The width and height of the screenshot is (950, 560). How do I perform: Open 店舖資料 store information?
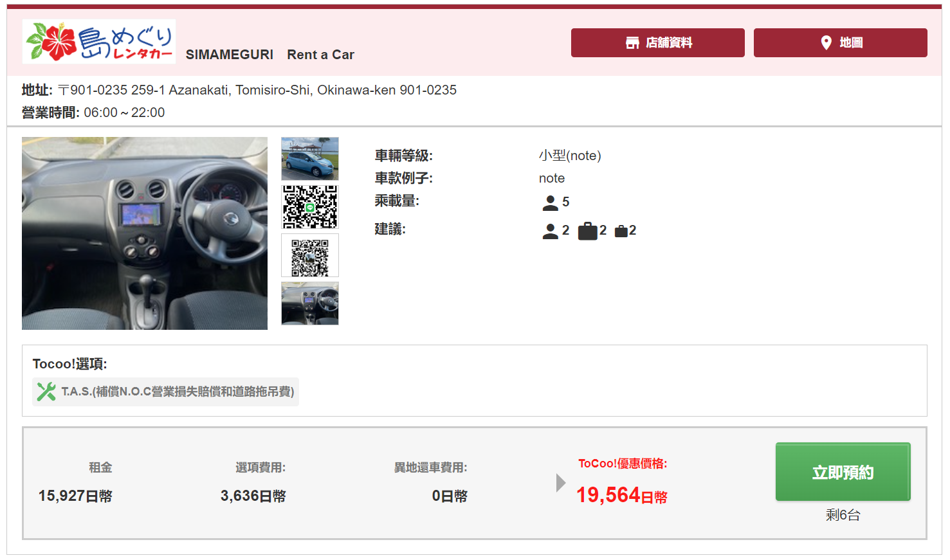658,42
